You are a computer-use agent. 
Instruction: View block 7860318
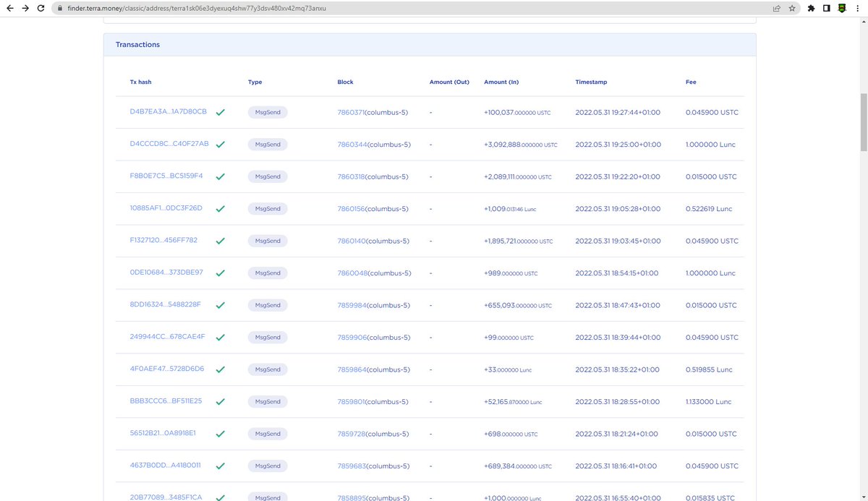tap(351, 176)
